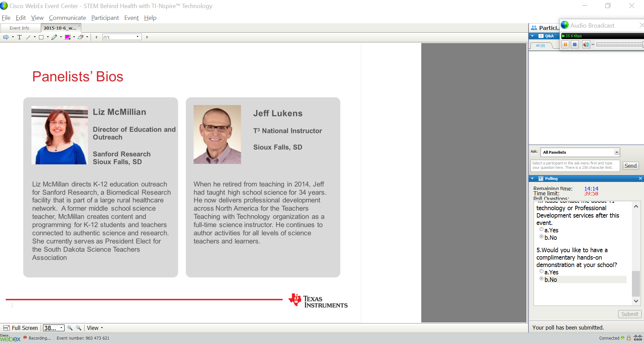
Task: Select the Text annotation tool
Action: 19,37
